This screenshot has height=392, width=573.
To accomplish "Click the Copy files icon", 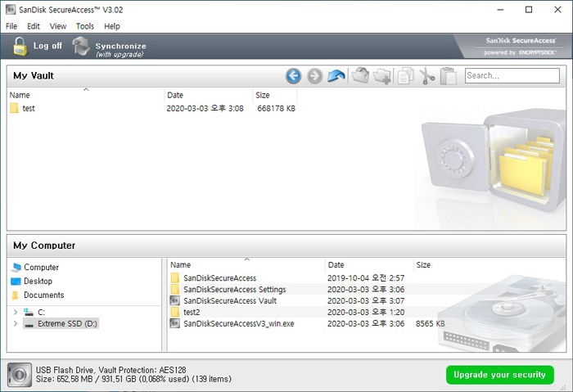I will click(404, 76).
